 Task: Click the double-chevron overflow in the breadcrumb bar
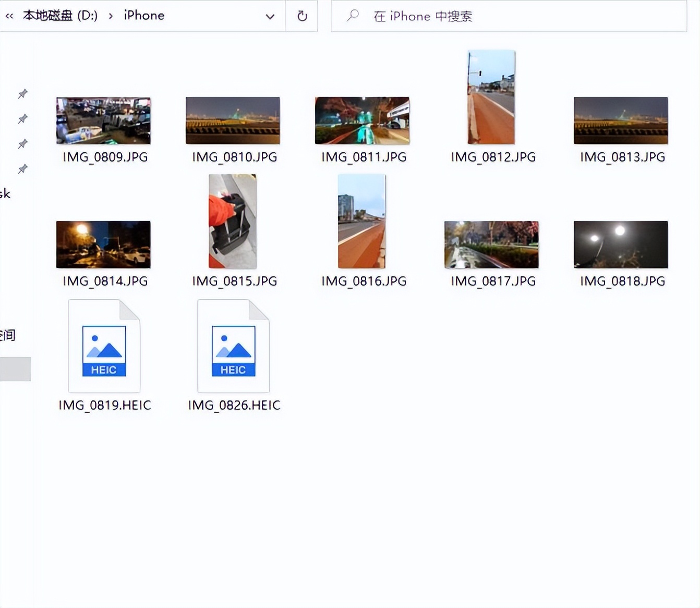[x=9, y=15]
